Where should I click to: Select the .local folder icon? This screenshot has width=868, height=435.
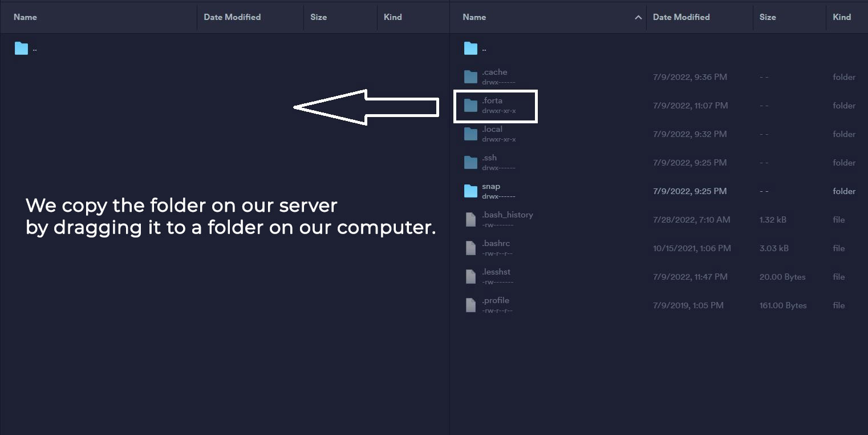coord(470,134)
